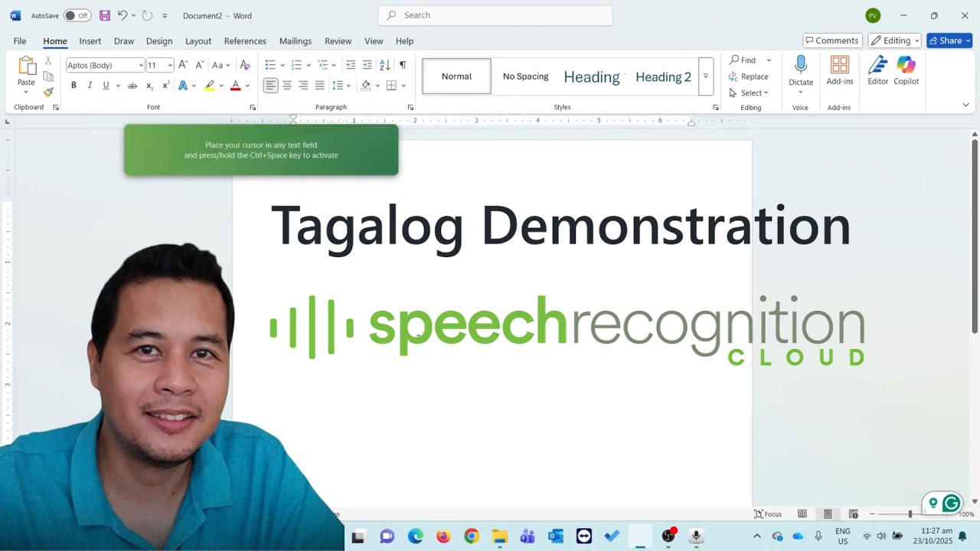Center align the text
The image size is (980, 551).
click(x=287, y=86)
